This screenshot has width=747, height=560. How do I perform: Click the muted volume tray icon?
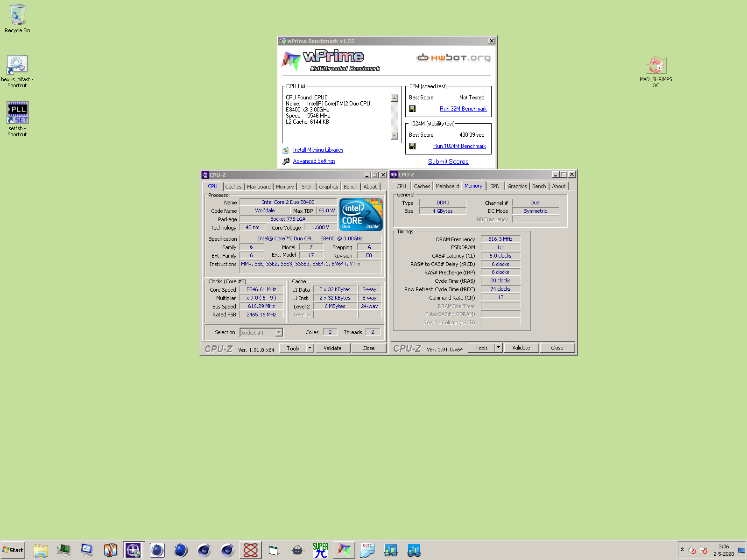692,551
